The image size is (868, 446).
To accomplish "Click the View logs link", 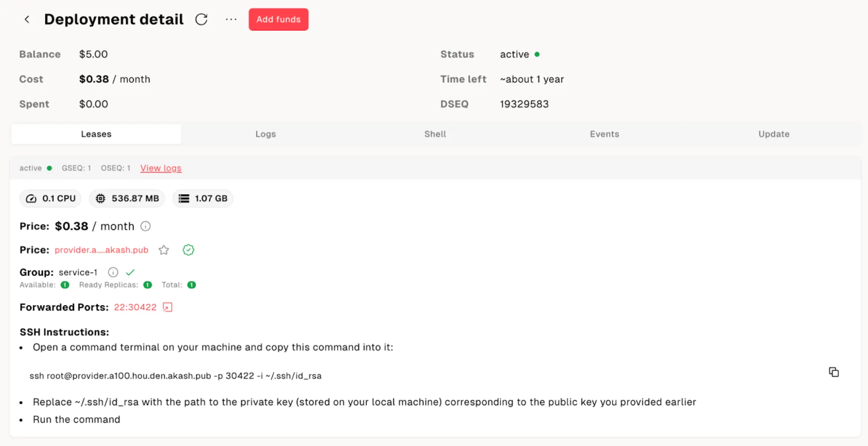I will [x=161, y=168].
